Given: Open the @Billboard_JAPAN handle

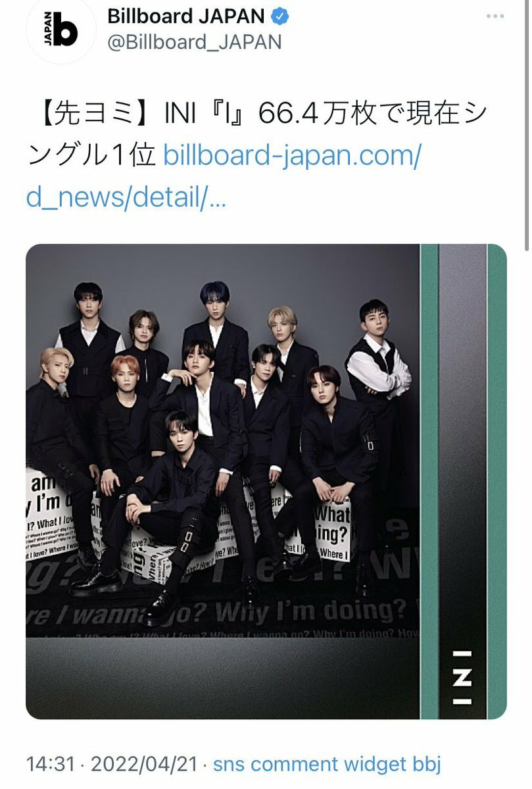Looking at the screenshot, I should point(194,41).
